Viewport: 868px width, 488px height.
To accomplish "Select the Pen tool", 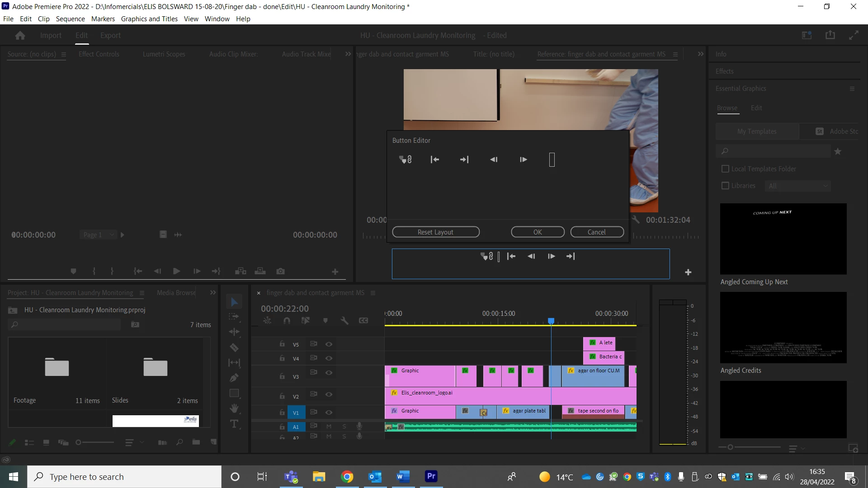I will click(234, 378).
